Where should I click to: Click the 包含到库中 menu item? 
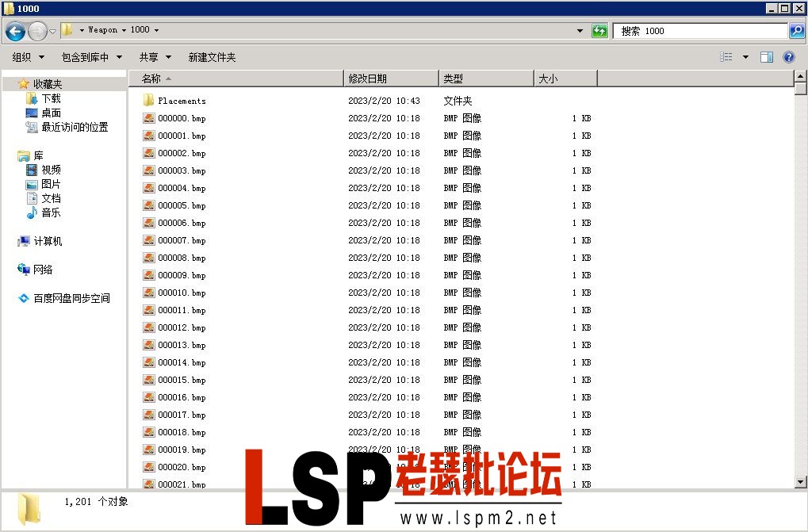tap(86, 56)
